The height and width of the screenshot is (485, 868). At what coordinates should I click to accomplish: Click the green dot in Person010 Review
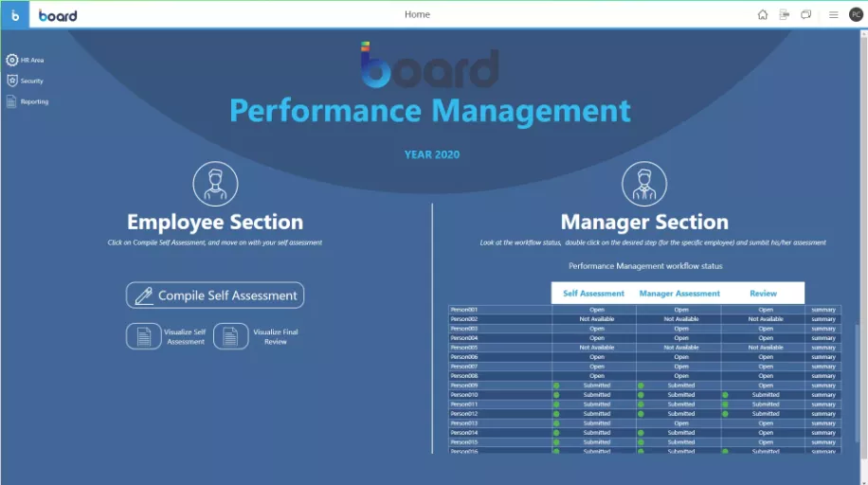pos(725,395)
